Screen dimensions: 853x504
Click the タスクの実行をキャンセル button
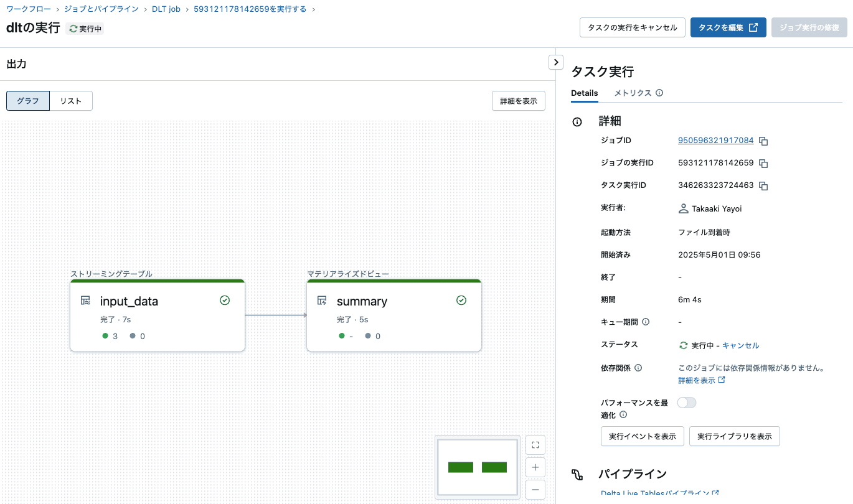[632, 27]
